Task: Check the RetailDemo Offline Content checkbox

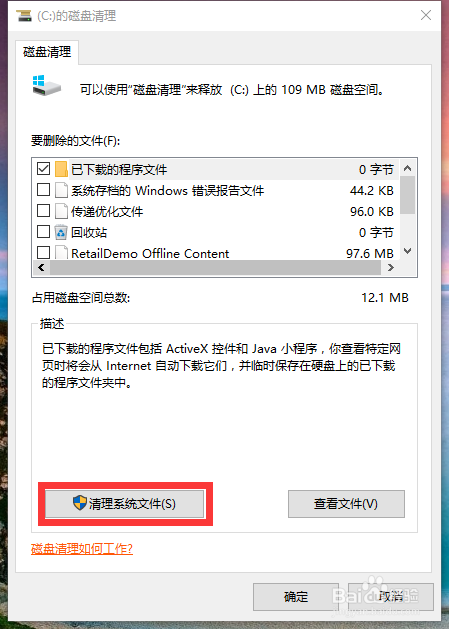Action: [43, 252]
